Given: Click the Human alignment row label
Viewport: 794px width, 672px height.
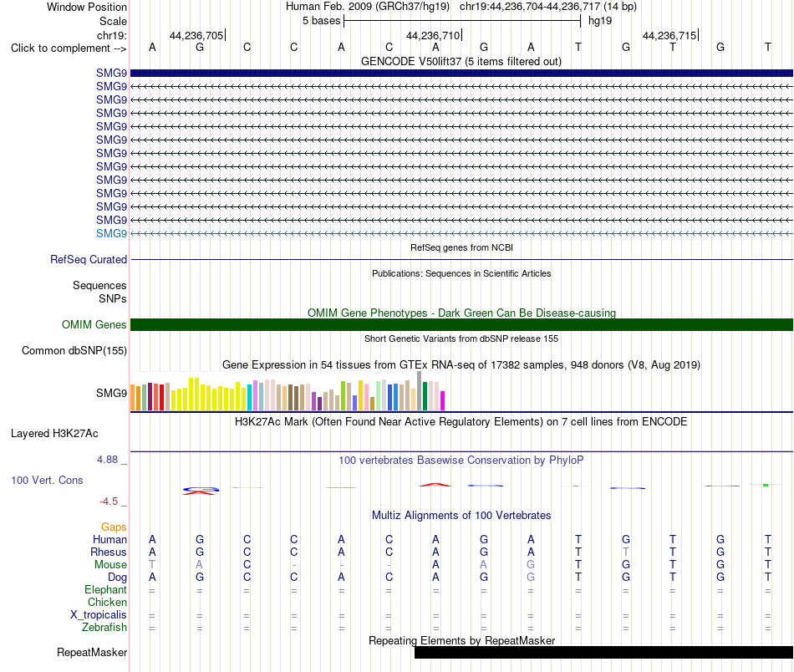Looking at the screenshot, I should click(x=109, y=539).
